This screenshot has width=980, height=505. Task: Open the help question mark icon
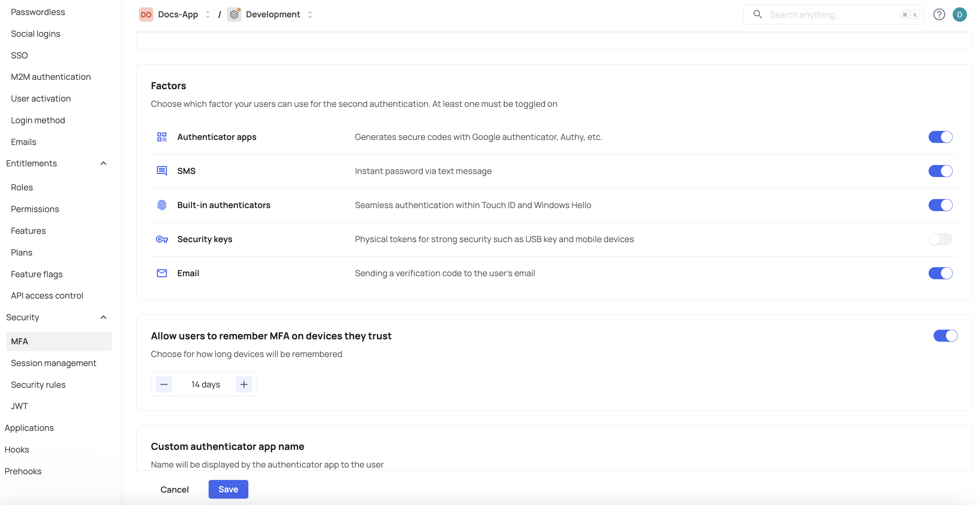click(939, 14)
